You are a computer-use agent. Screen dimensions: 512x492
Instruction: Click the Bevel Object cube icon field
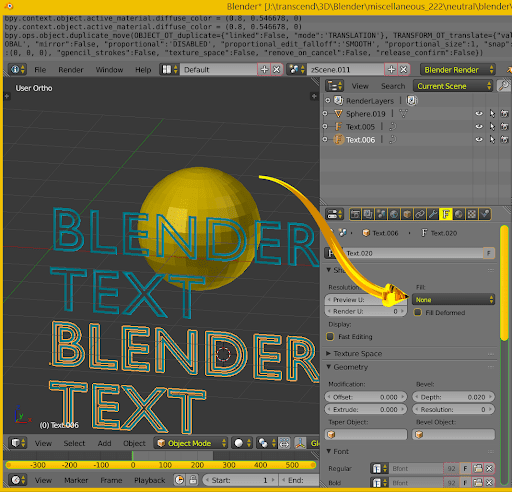tap(454, 435)
